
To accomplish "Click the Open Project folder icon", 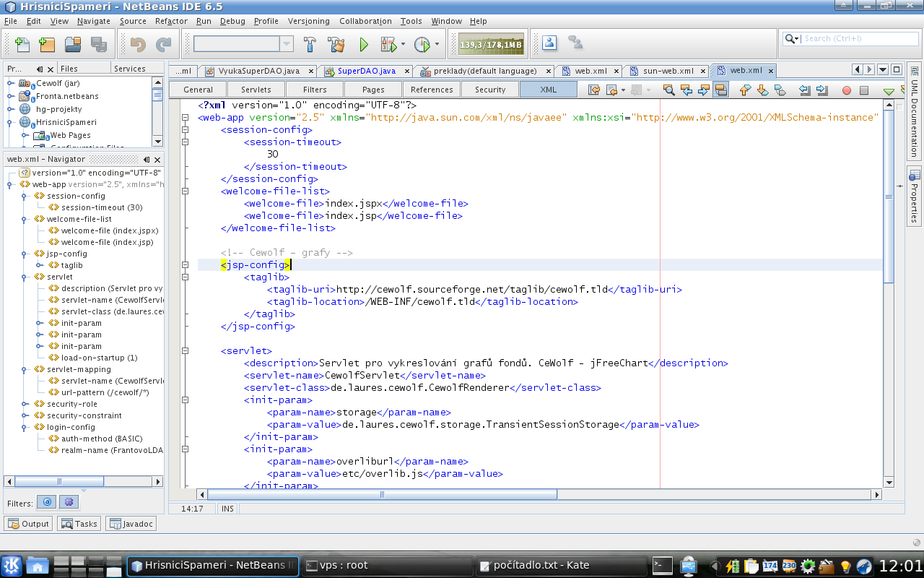I will coord(73,45).
